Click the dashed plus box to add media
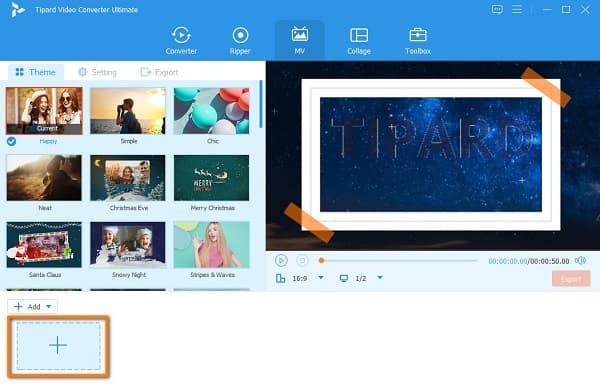Image resolution: width=600 pixels, height=388 pixels. pos(59,346)
